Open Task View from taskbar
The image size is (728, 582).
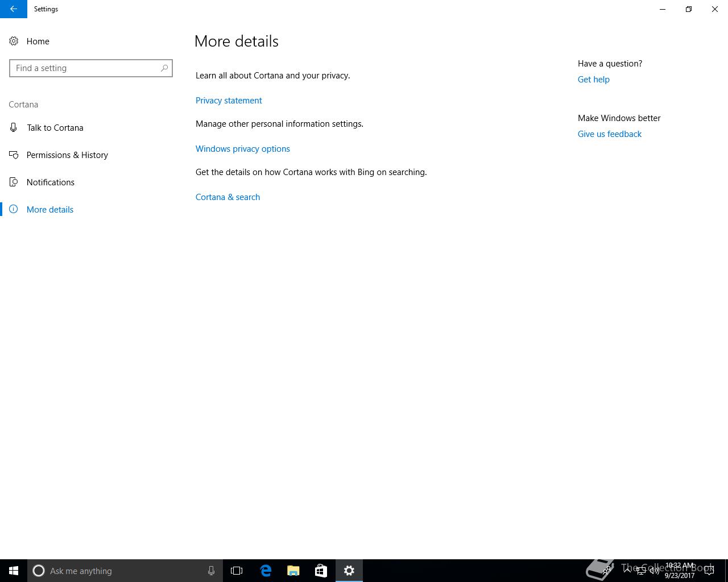click(x=237, y=571)
